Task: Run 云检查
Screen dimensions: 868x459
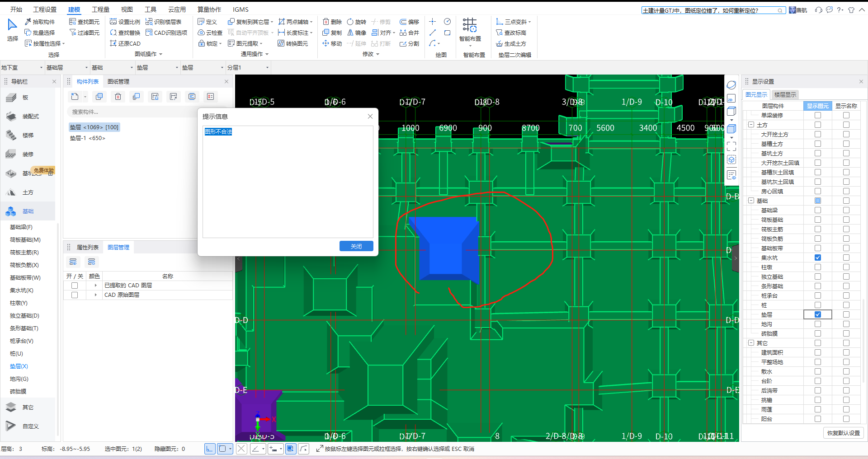Action: click(x=210, y=33)
